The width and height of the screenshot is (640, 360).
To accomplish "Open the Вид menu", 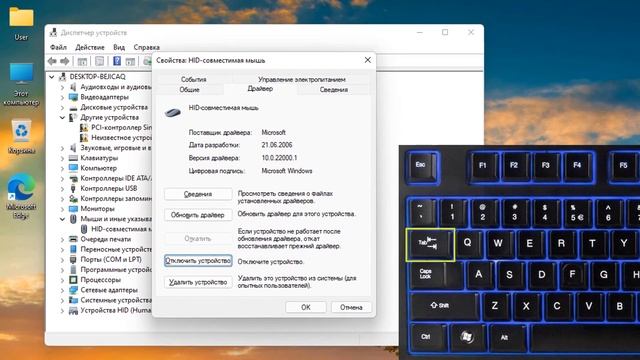I will (119, 47).
